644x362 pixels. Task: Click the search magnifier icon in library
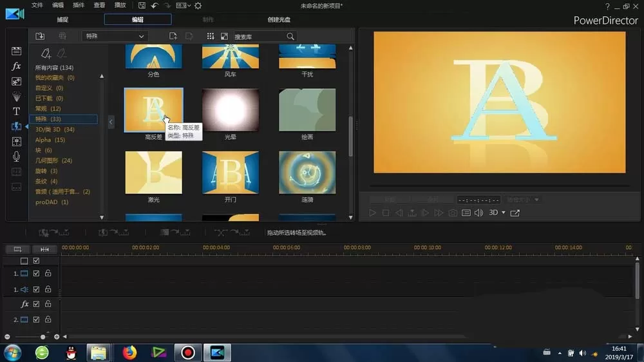click(290, 37)
